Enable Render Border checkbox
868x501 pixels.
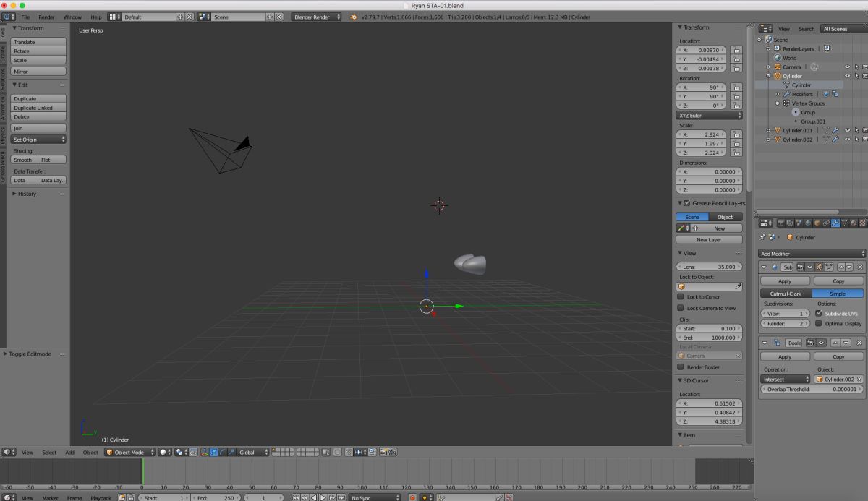click(x=680, y=367)
